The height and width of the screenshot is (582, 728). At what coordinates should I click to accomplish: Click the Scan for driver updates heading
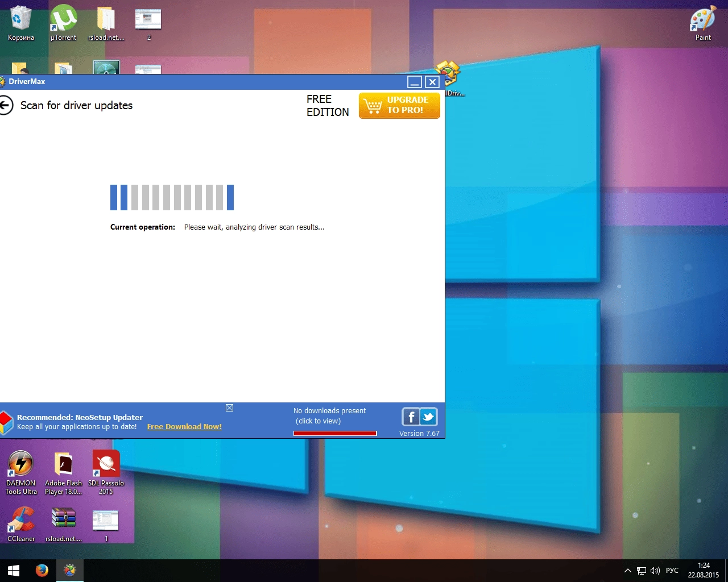[76, 105]
